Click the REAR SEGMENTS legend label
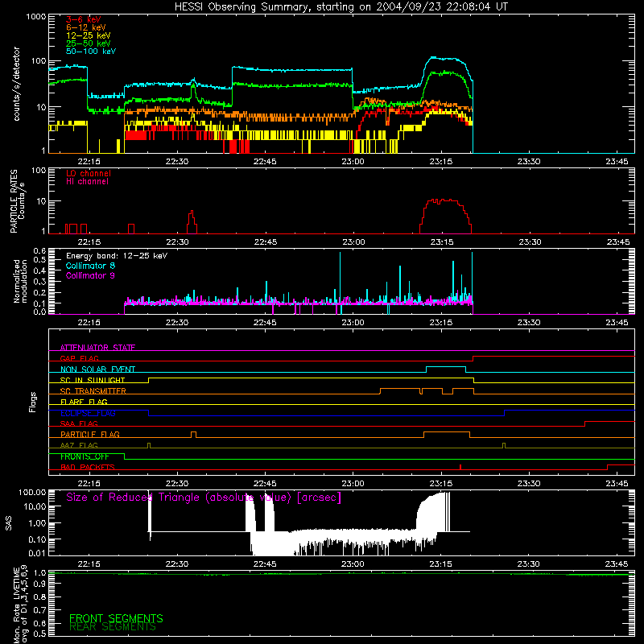Image resolution: width=644 pixels, height=644 pixels. click(x=113, y=627)
